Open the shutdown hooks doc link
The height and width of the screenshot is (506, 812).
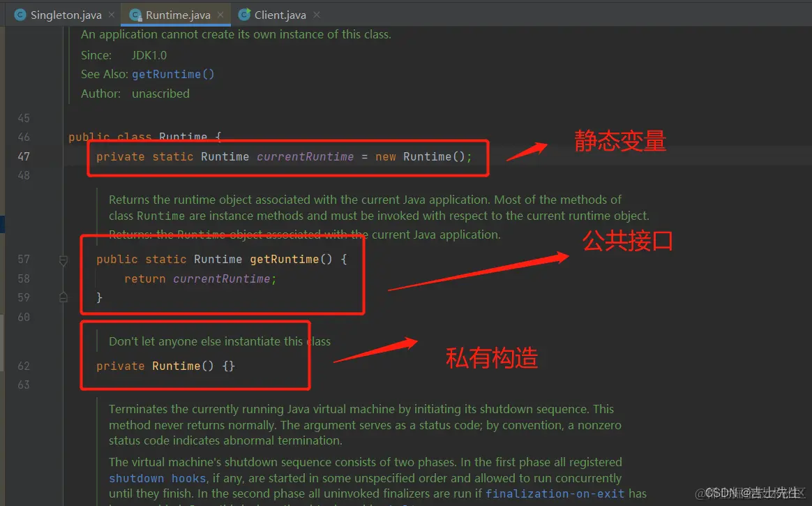[158, 478]
